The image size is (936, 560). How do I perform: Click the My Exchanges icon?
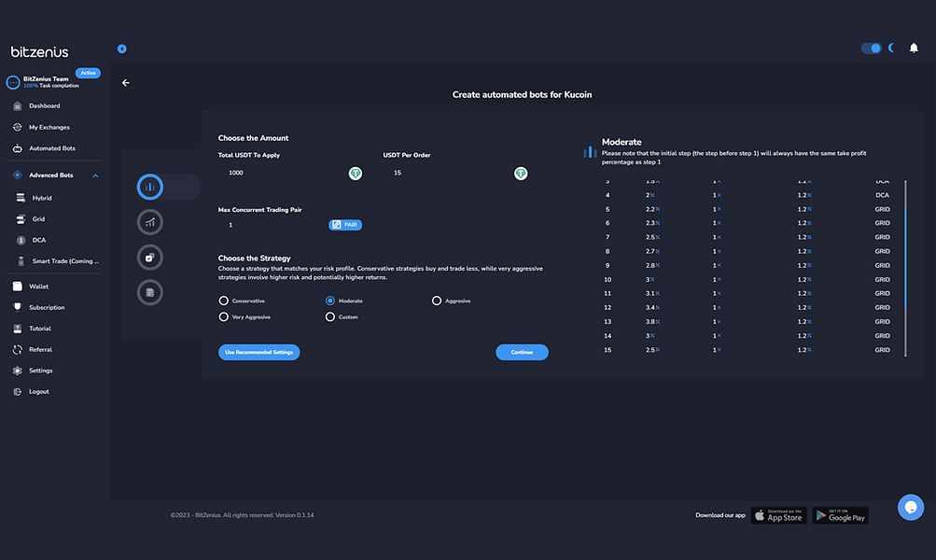[18, 127]
